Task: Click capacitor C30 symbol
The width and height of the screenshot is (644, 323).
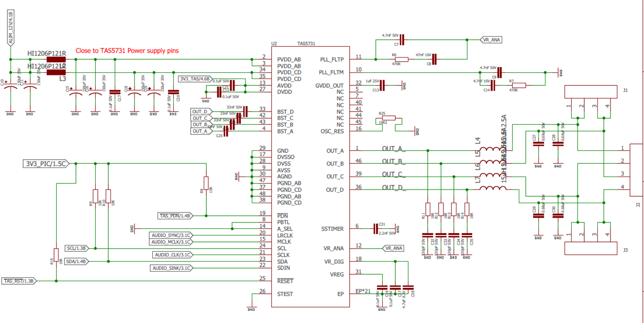Action: [558, 216]
